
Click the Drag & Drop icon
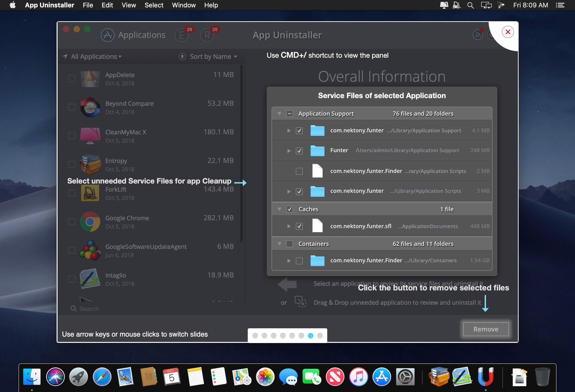point(300,302)
